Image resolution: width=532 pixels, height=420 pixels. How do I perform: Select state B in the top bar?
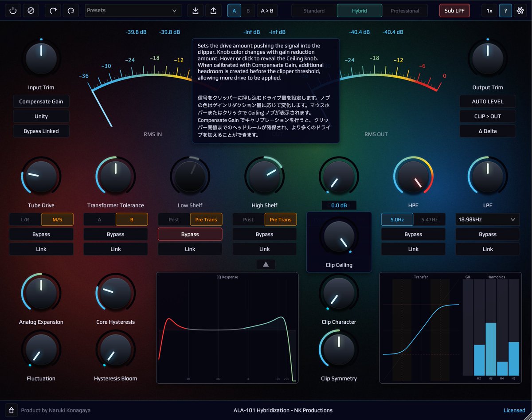(x=248, y=11)
